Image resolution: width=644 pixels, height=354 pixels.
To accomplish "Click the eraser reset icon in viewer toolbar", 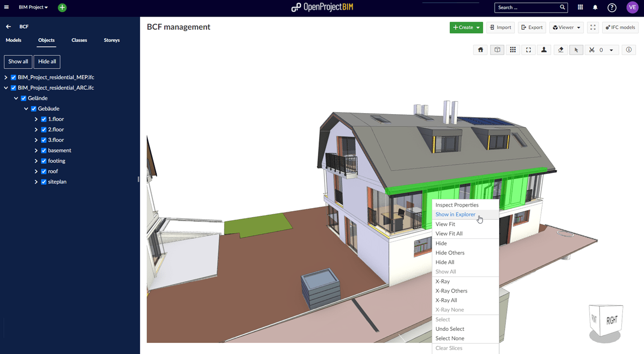I will click(561, 50).
